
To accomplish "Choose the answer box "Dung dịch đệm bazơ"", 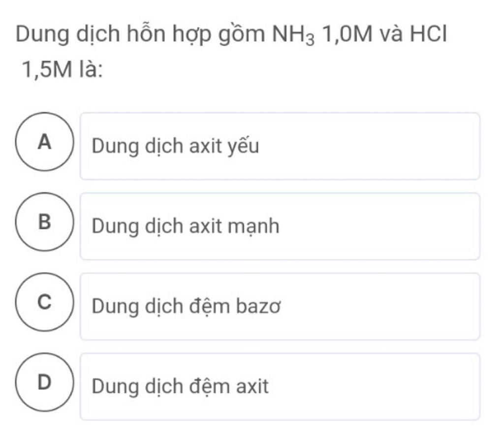I will pyautogui.click(x=280, y=306).
